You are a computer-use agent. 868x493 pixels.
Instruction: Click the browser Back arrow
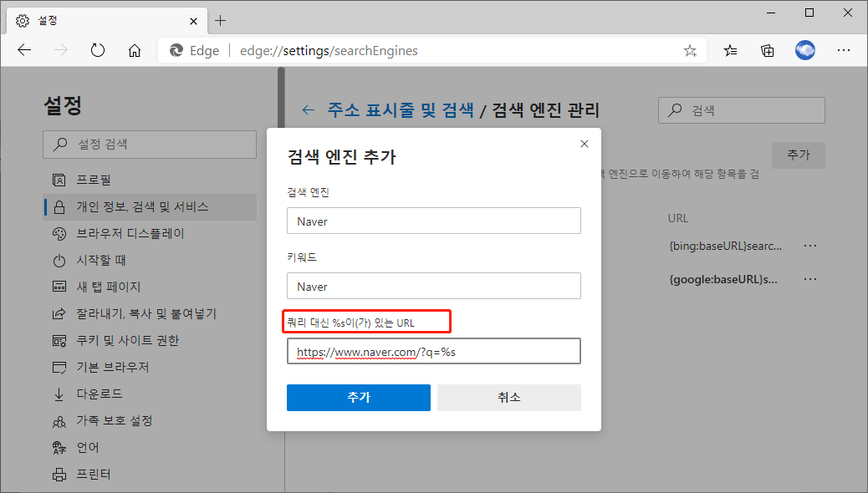pyautogui.click(x=24, y=50)
